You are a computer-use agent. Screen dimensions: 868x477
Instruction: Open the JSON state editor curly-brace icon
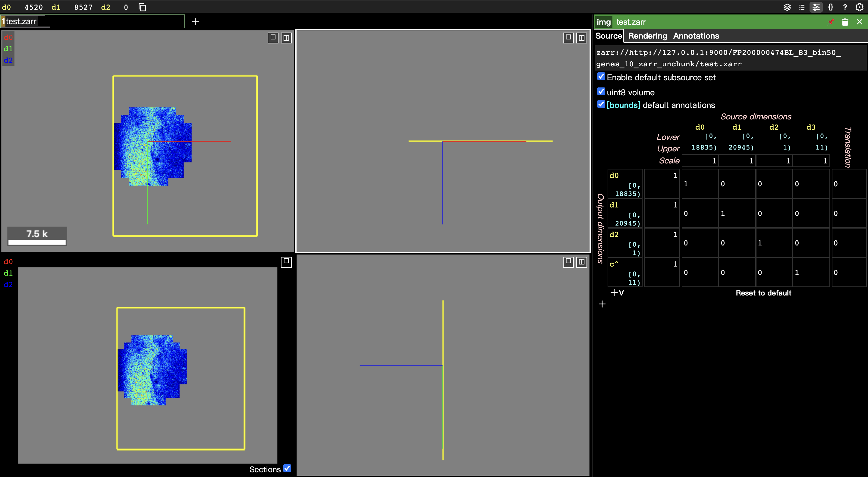(831, 7)
